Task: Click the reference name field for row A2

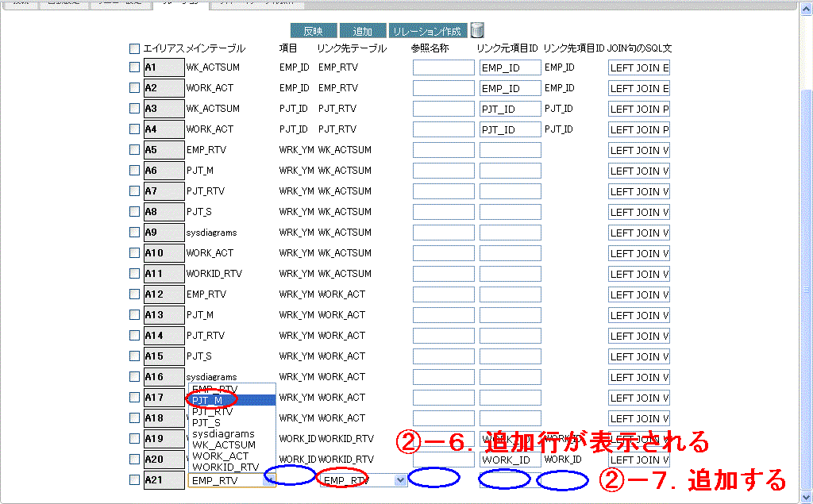Action: coord(443,88)
